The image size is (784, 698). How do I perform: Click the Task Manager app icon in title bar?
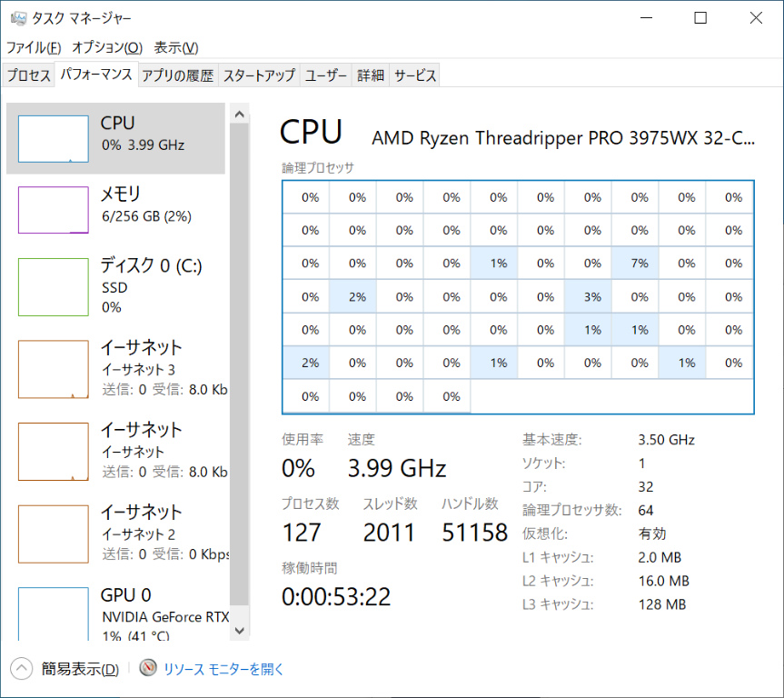[x=18, y=18]
